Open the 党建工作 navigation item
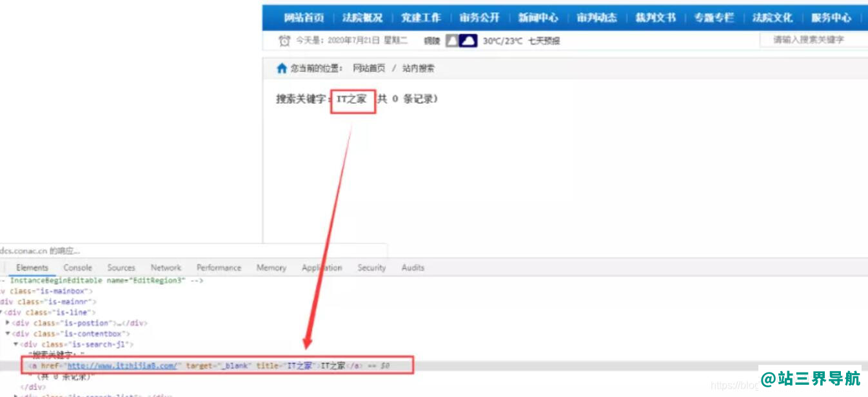Image resolution: width=868 pixels, height=397 pixels. tap(421, 18)
